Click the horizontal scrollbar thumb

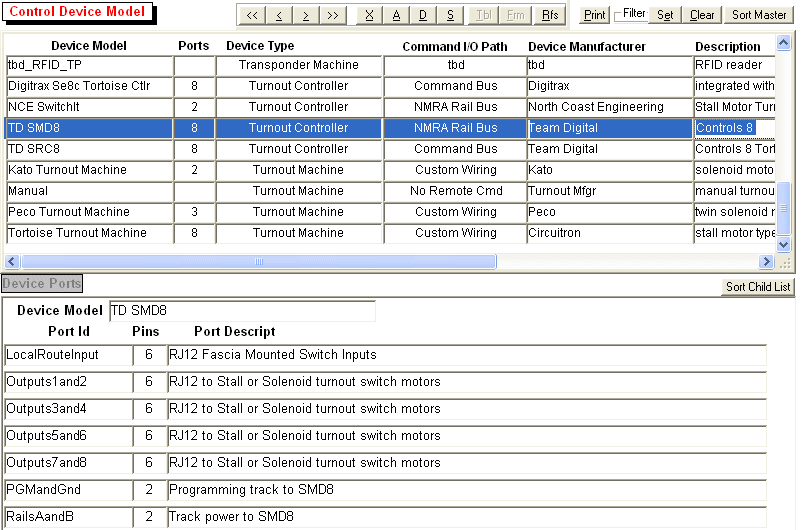(259, 262)
